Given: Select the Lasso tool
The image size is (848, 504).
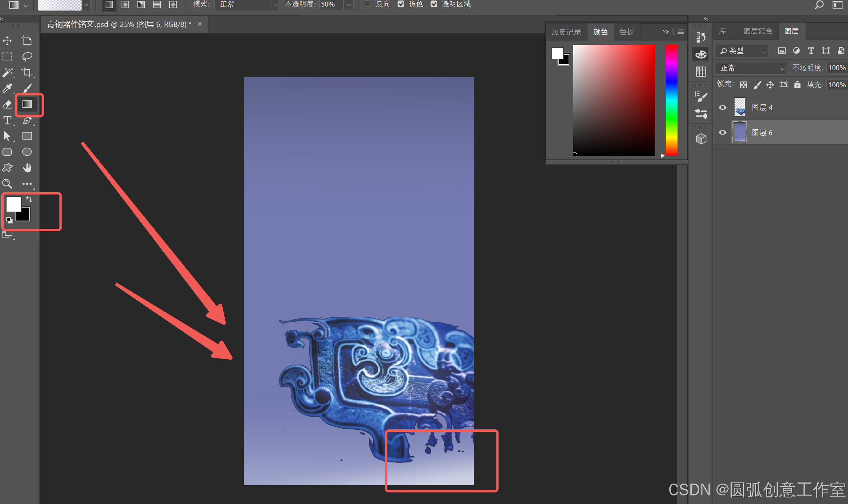Looking at the screenshot, I should point(27,56).
